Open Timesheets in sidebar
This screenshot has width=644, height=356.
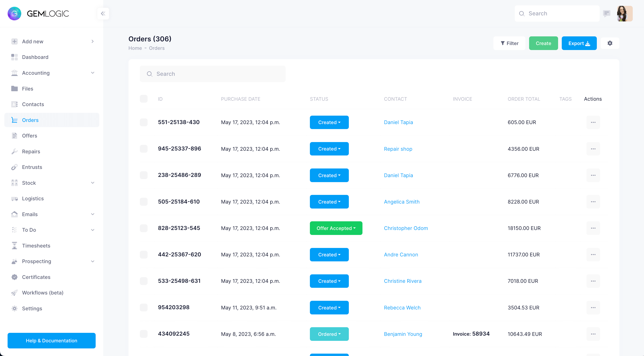(x=52, y=246)
